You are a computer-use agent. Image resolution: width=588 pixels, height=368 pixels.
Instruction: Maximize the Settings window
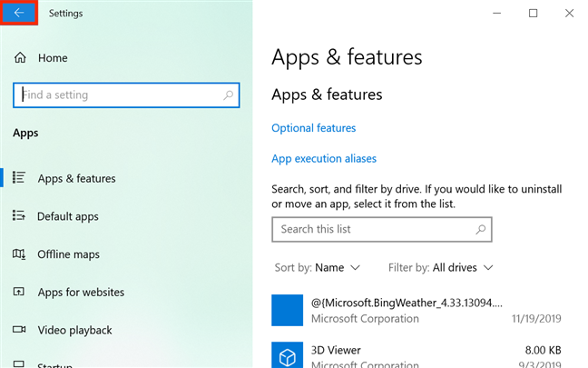pyautogui.click(x=533, y=13)
